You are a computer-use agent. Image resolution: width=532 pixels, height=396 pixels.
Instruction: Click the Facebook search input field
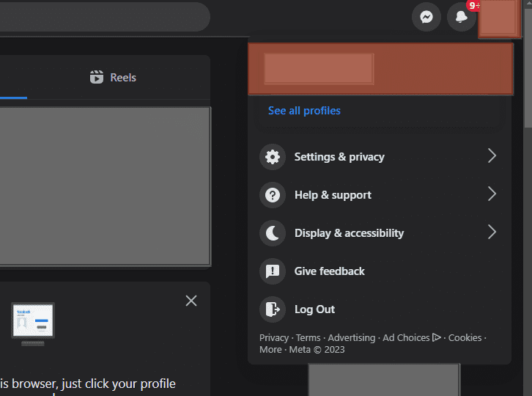tap(105, 17)
